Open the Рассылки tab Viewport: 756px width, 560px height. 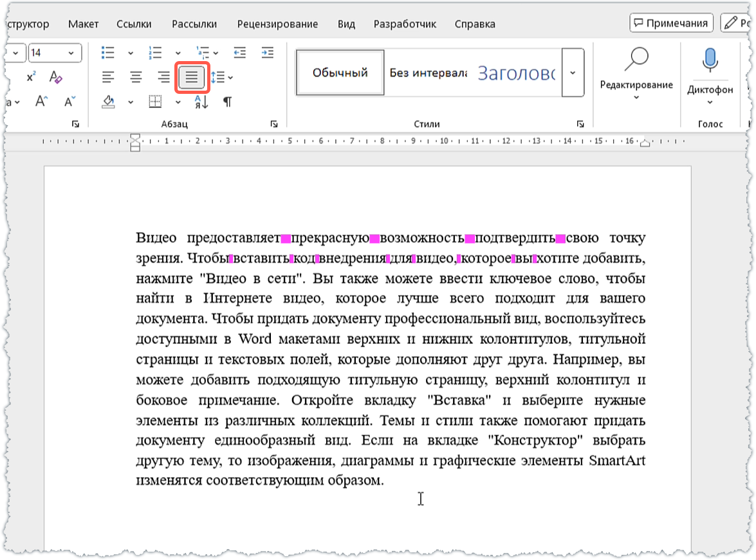pyautogui.click(x=194, y=24)
